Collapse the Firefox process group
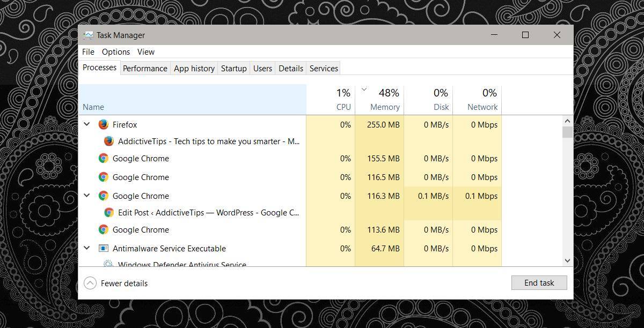644x328 pixels. click(87, 124)
